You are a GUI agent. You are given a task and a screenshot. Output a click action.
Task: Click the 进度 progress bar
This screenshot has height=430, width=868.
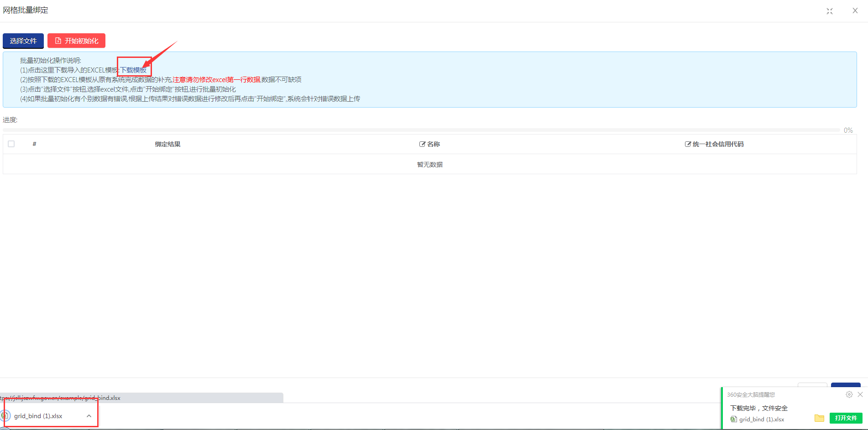click(x=421, y=130)
